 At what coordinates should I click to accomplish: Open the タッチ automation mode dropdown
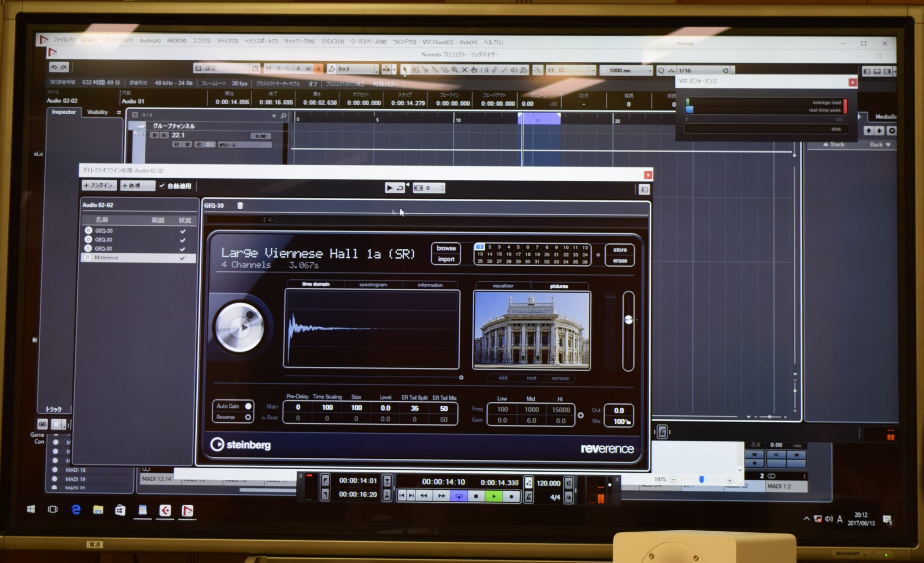[x=353, y=69]
